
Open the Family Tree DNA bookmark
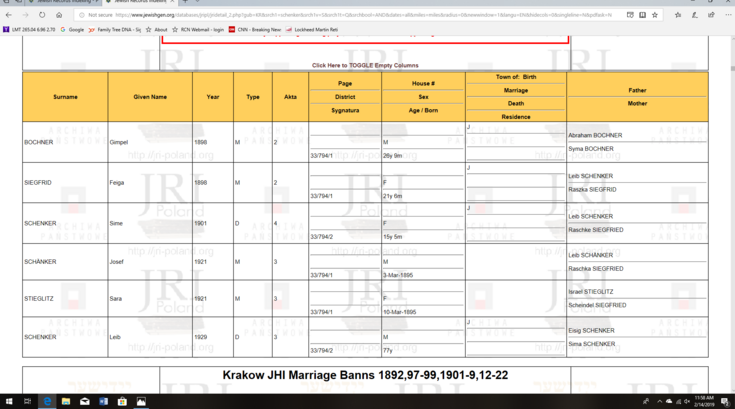(115, 30)
